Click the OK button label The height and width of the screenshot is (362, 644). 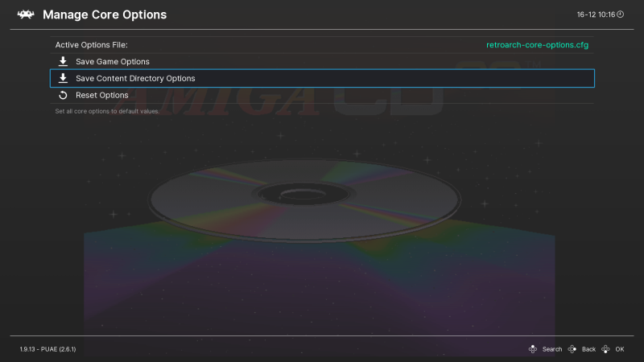tap(620, 349)
